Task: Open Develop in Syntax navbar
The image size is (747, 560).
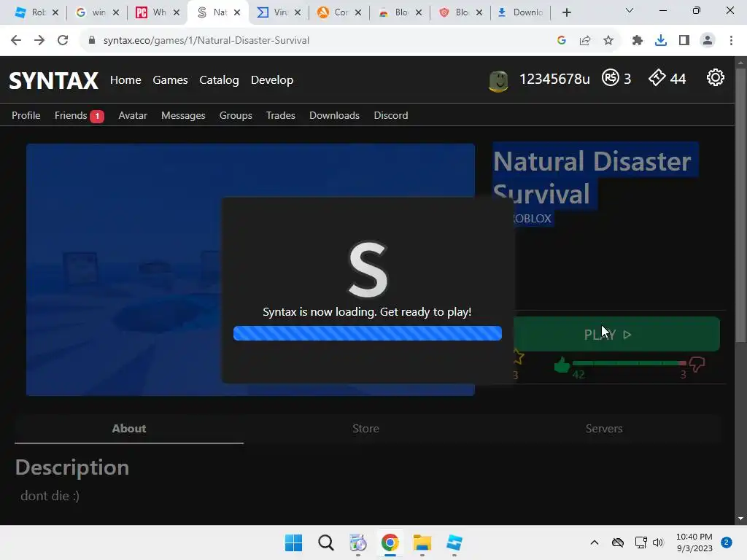Action: [272, 80]
